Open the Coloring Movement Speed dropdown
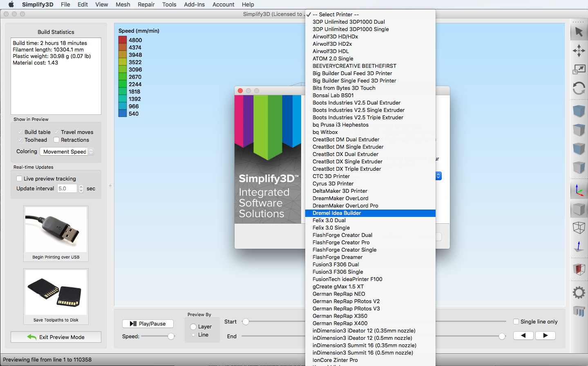The image size is (588, 366). tap(67, 152)
